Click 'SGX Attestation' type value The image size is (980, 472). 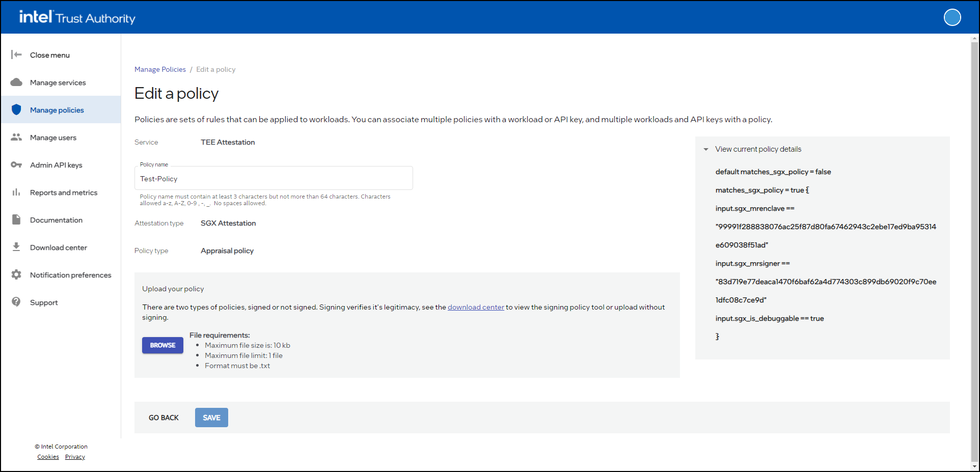coord(228,223)
